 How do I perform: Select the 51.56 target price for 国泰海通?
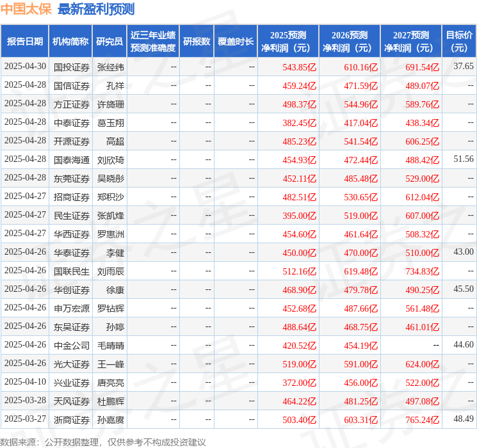pyautogui.click(x=464, y=159)
